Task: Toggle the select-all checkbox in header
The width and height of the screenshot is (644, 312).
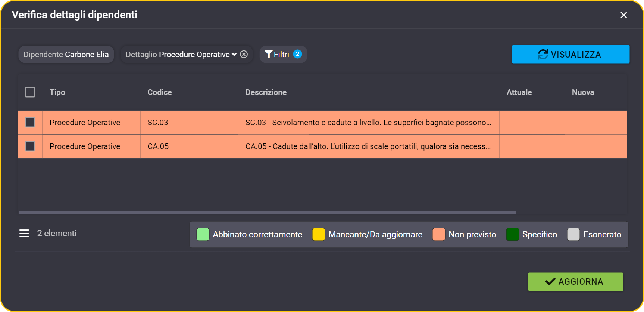Action: pyautogui.click(x=30, y=92)
